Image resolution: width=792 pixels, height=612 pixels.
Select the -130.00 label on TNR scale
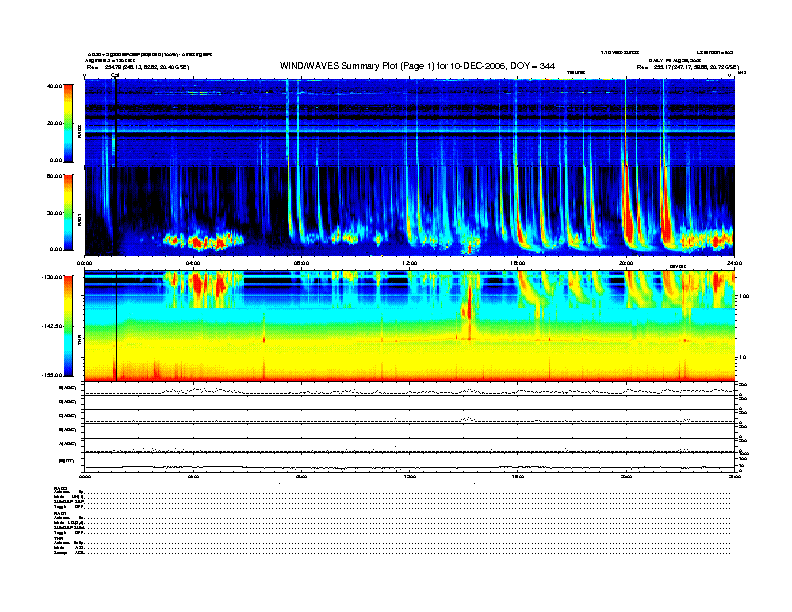click(x=53, y=277)
